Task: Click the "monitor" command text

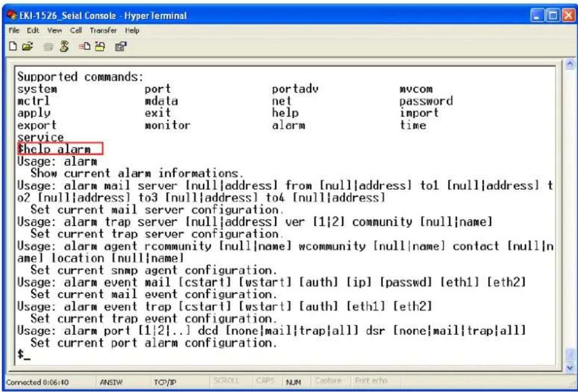Action: pyautogui.click(x=167, y=125)
